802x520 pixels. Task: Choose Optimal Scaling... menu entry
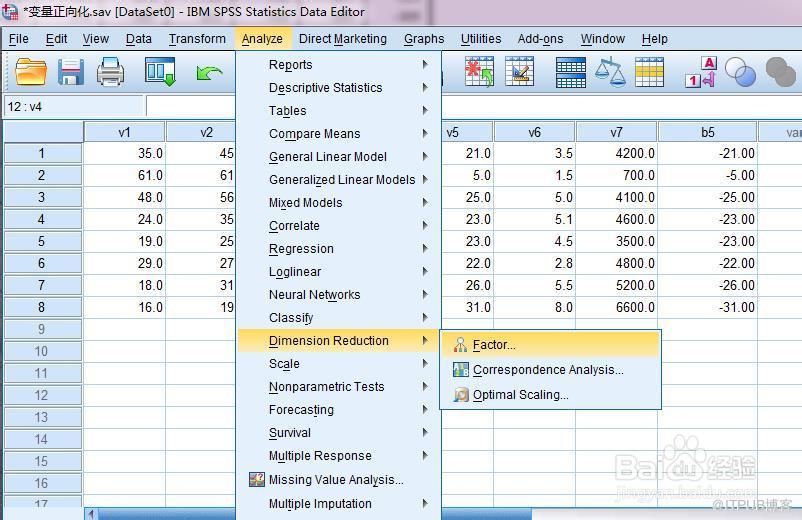(x=520, y=395)
